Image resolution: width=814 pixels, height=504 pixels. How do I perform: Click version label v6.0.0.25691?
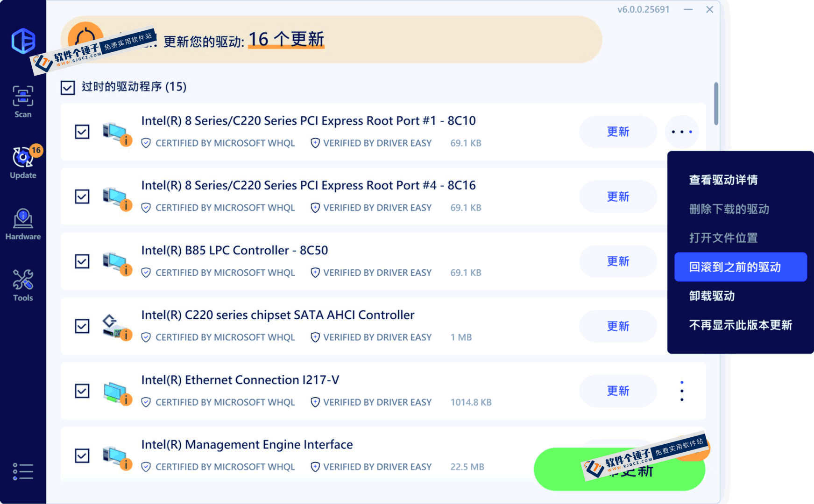click(x=643, y=9)
